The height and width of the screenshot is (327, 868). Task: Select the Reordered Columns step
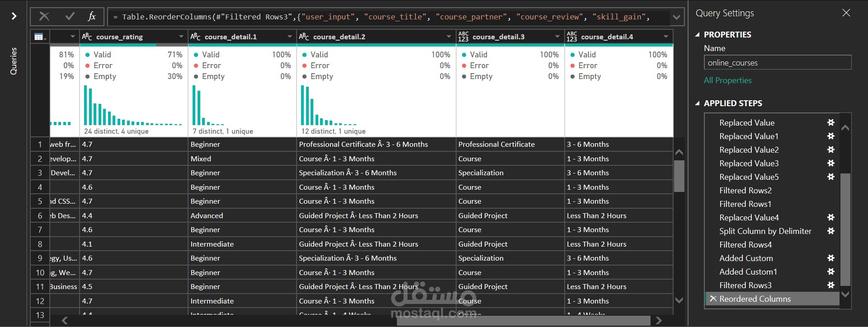[x=772, y=299]
